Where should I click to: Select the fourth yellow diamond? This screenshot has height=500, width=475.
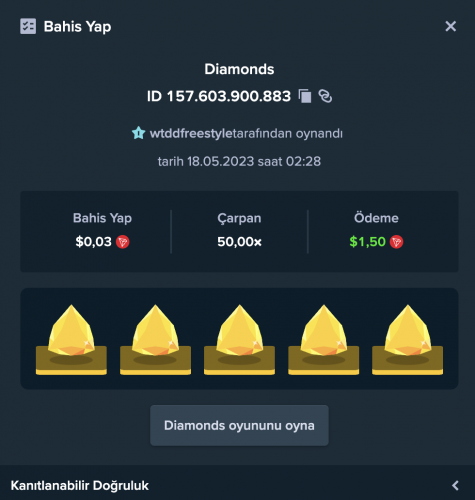(x=323, y=339)
